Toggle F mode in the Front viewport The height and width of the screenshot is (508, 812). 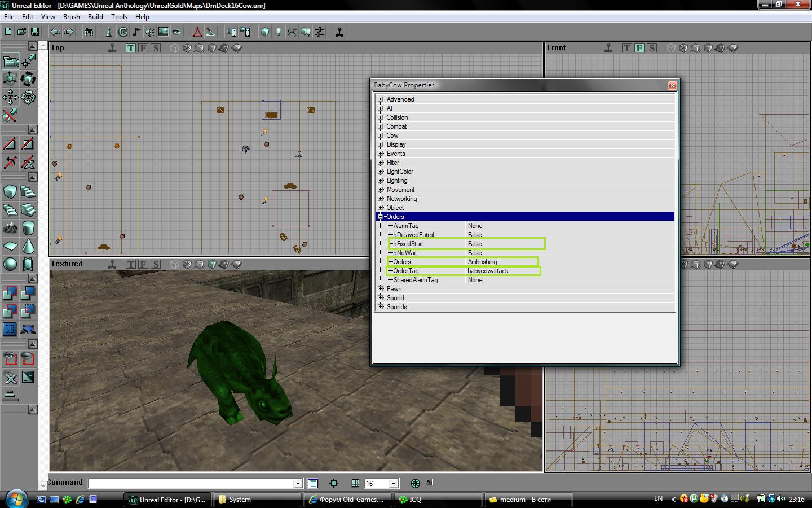click(x=639, y=48)
